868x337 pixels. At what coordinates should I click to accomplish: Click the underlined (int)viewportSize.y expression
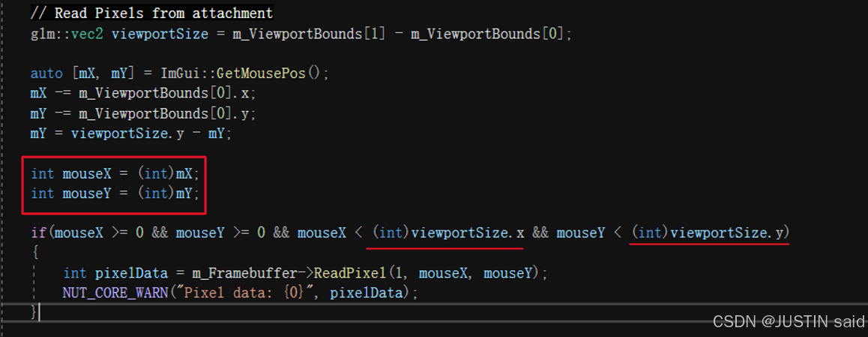[x=709, y=233]
